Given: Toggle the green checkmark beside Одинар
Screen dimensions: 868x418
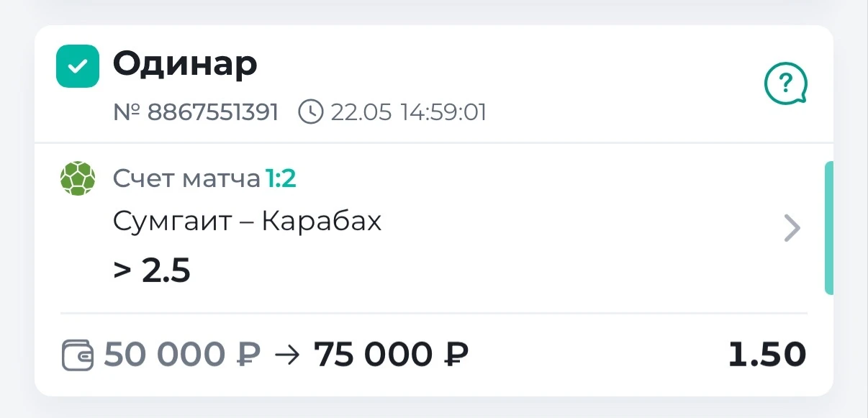Looking at the screenshot, I should 78,66.
